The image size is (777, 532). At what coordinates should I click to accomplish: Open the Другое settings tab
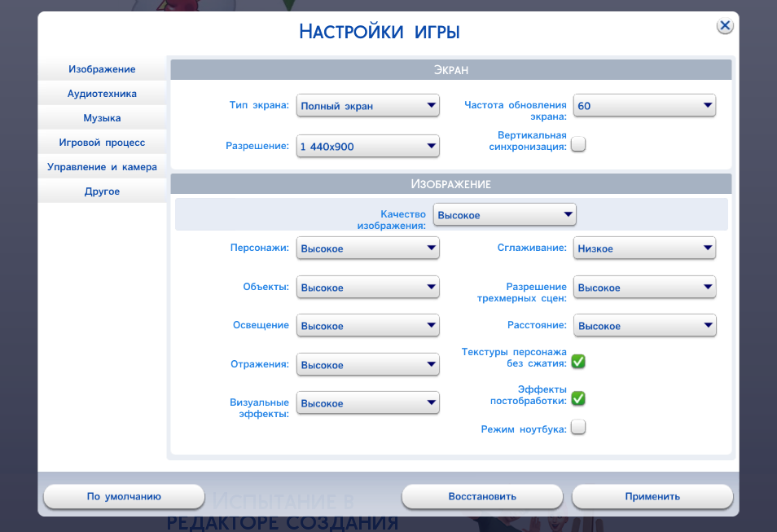[102, 191]
